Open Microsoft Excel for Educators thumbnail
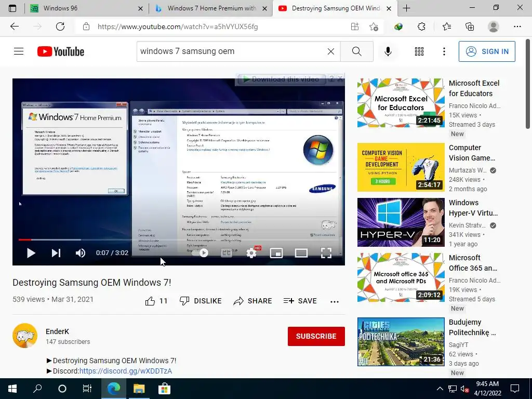The image size is (532, 399). [x=401, y=103]
